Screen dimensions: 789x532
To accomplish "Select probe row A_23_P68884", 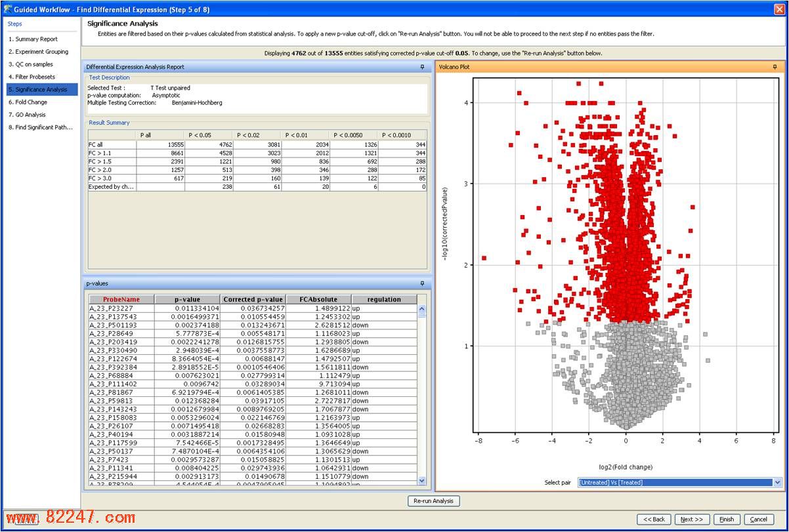I will 253,376.
